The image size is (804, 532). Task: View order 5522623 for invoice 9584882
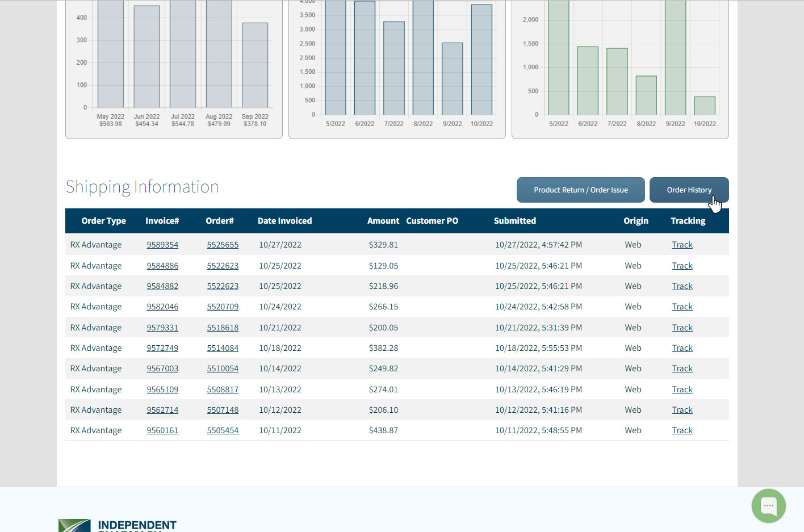pyautogui.click(x=223, y=286)
